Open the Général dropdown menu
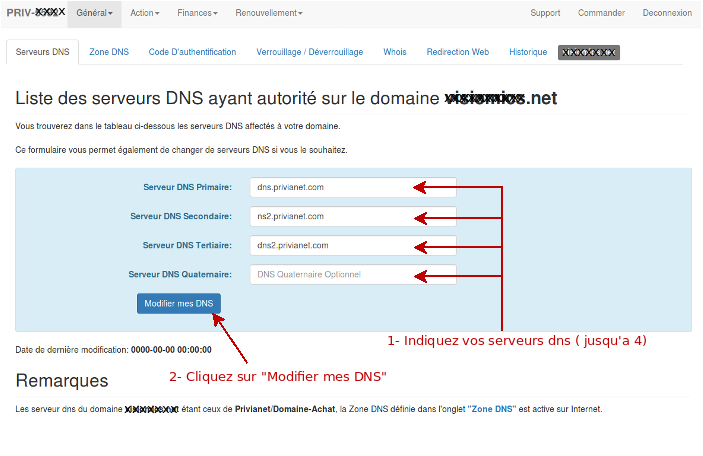Screen dimensions: 703x456 [x=94, y=13]
